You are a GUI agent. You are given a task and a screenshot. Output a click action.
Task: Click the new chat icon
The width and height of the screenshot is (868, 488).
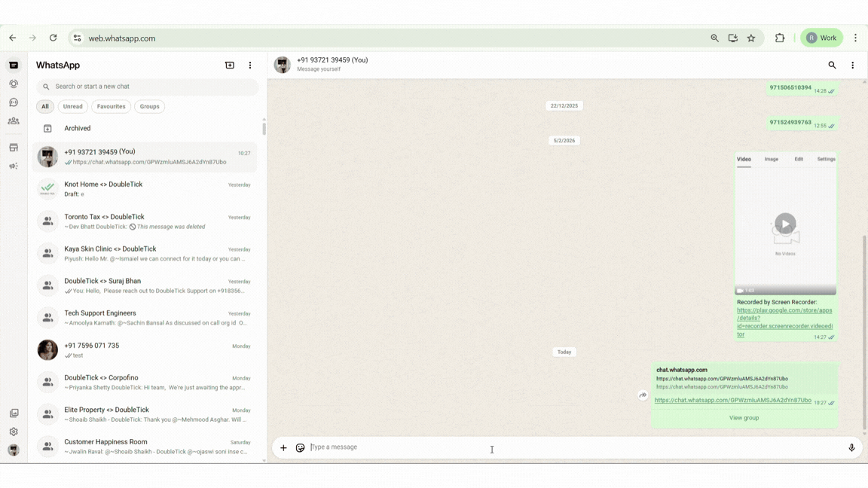click(230, 66)
